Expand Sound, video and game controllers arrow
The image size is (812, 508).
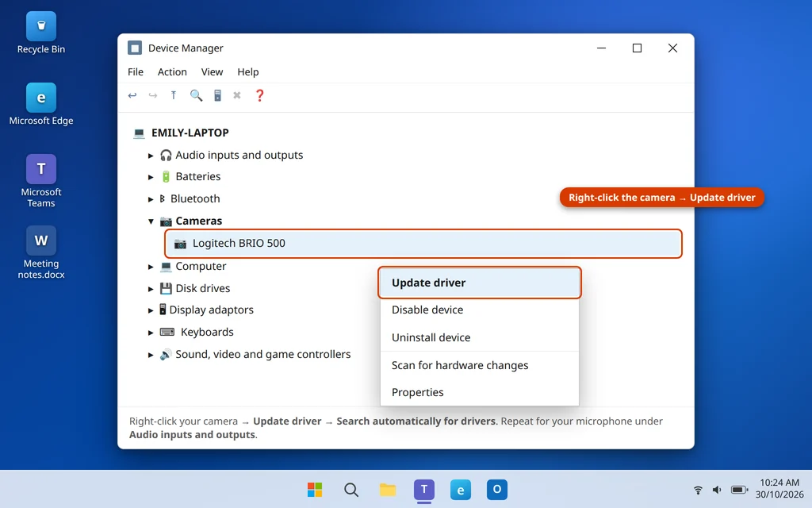151,355
